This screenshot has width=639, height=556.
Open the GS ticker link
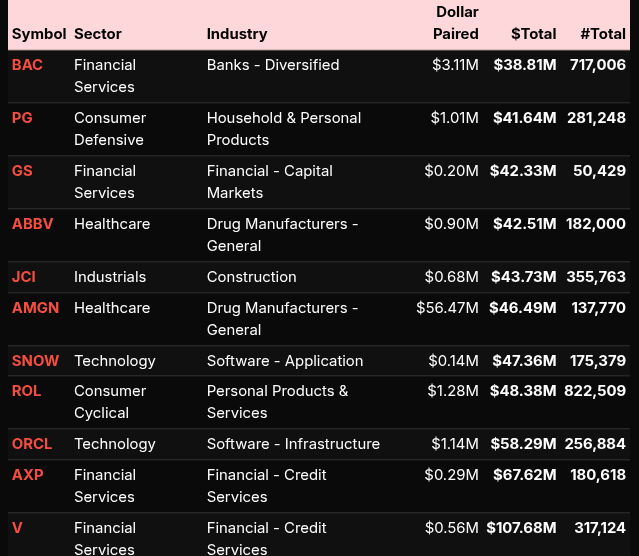click(22, 171)
